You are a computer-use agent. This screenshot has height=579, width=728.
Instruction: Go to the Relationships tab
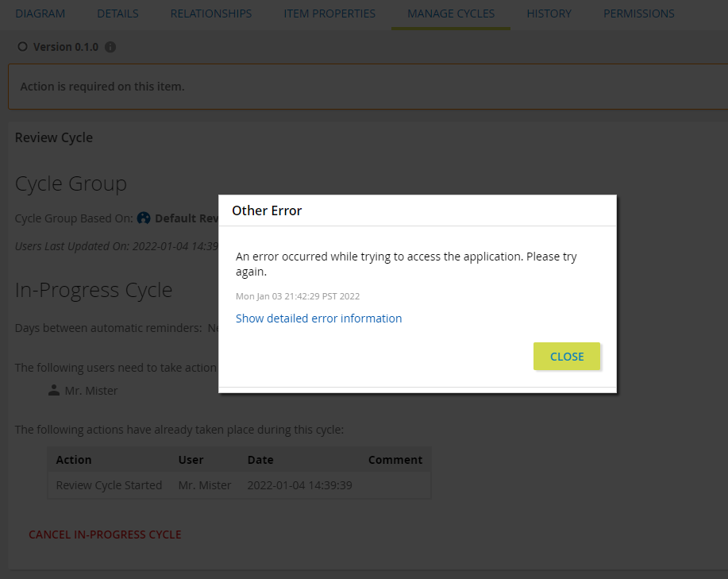click(x=211, y=14)
